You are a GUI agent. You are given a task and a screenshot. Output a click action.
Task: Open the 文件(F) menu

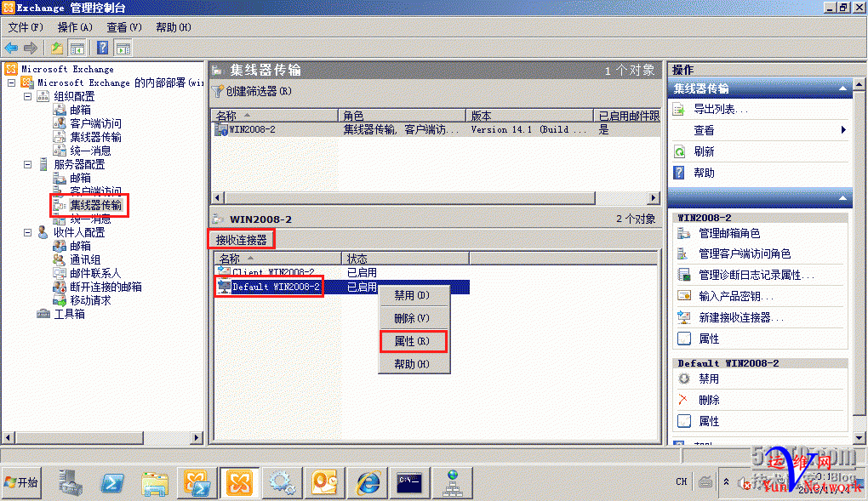26,27
